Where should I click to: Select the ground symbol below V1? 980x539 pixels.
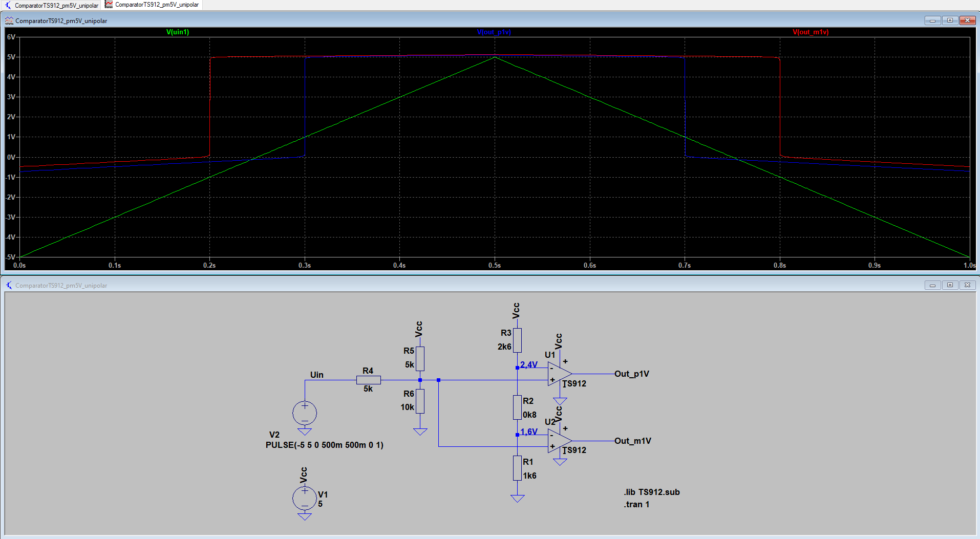point(305,516)
